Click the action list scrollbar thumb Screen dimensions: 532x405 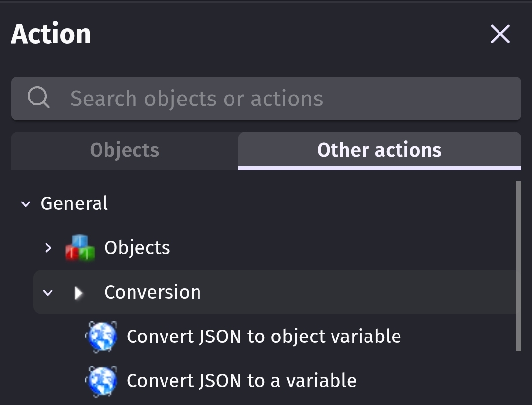click(518, 266)
